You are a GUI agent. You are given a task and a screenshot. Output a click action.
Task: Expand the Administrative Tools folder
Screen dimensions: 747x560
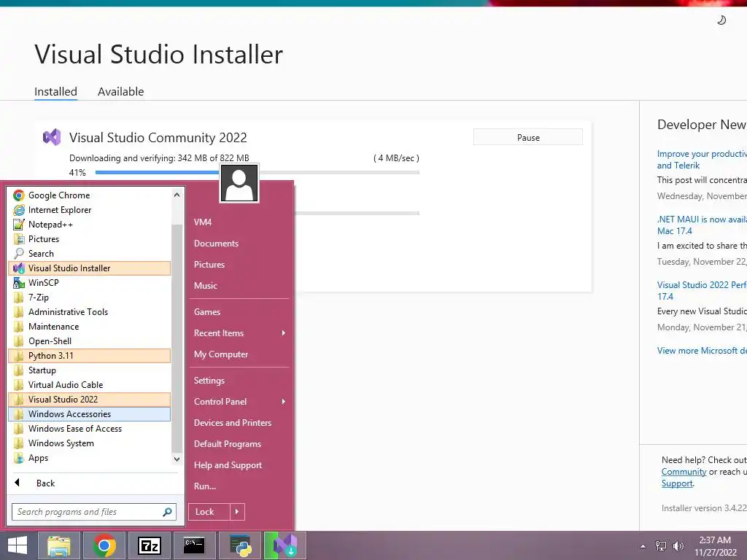click(x=89, y=312)
